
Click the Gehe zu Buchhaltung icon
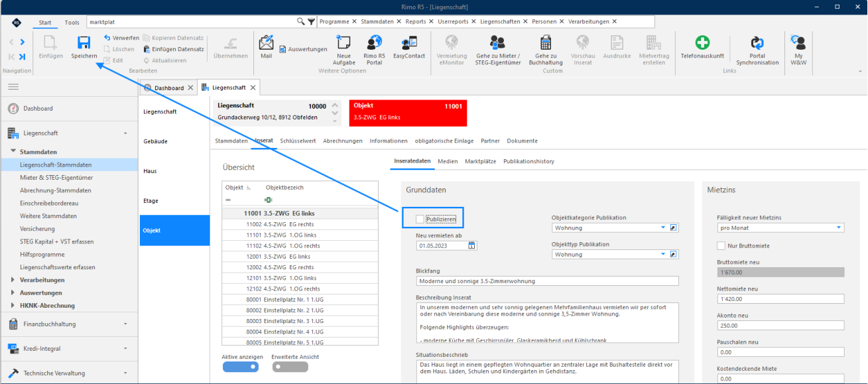click(546, 43)
